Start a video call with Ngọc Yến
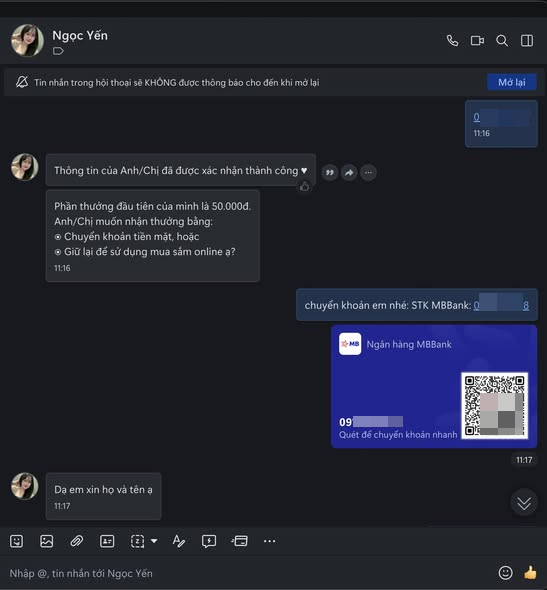The width and height of the screenshot is (547, 590). (x=477, y=40)
